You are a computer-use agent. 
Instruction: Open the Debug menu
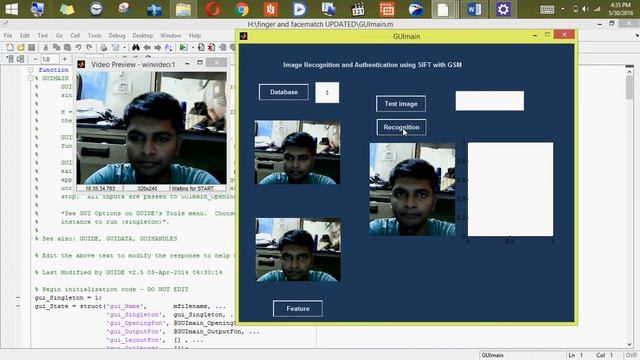click(x=117, y=36)
